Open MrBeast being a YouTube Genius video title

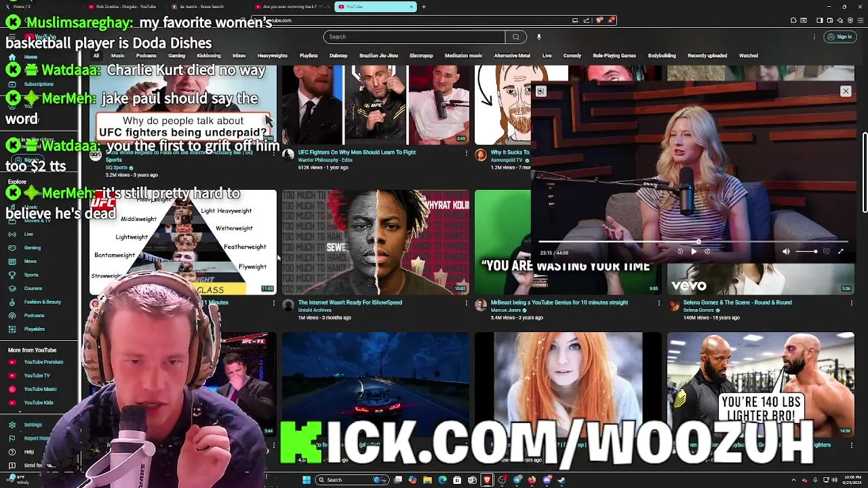click(x=559, y=302)
